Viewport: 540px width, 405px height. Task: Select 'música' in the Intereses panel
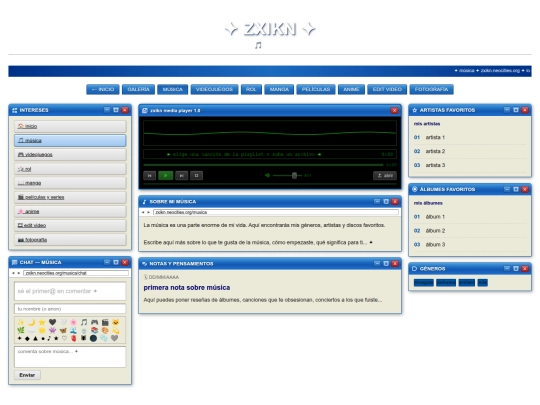point(70,141)
